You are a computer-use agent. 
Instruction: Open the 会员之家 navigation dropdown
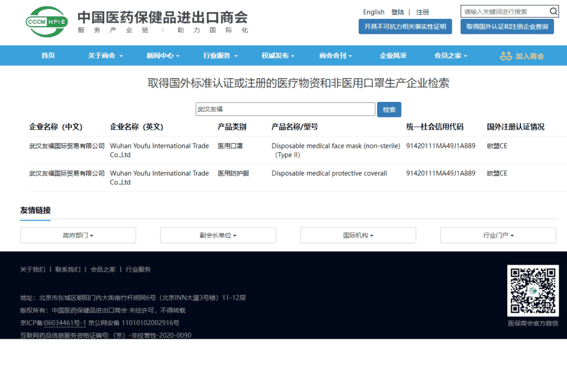[451, 56]
